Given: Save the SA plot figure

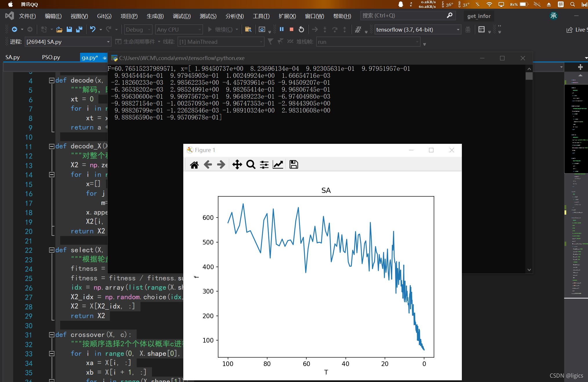Looking at the screenshot, I should [x=294, y=164].
